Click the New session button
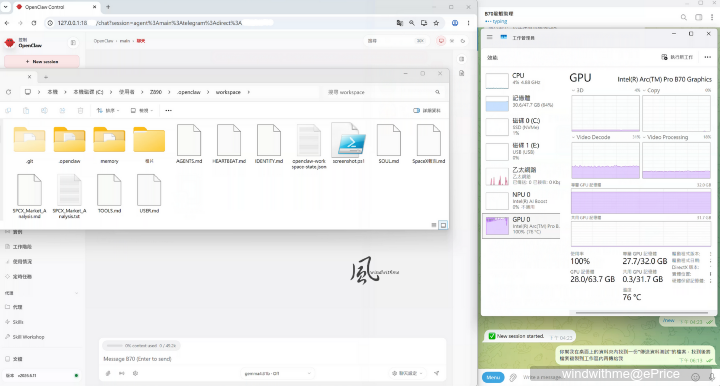Viewport: 720px width, 386px height. tap(42, 62)
